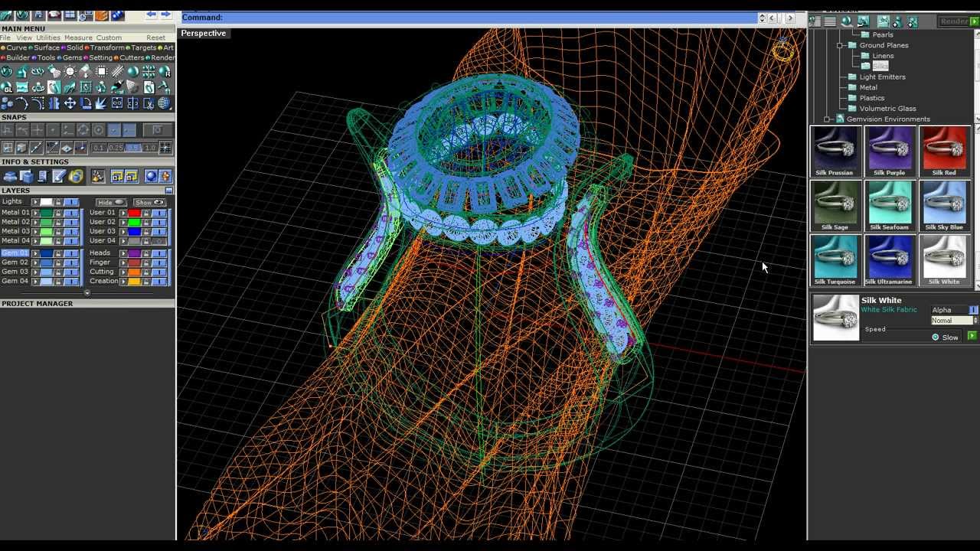The width and height of the screenshot is (980, 551).
Task: Click the list view icon in render toolbar
Action: (x=830, y=21)
